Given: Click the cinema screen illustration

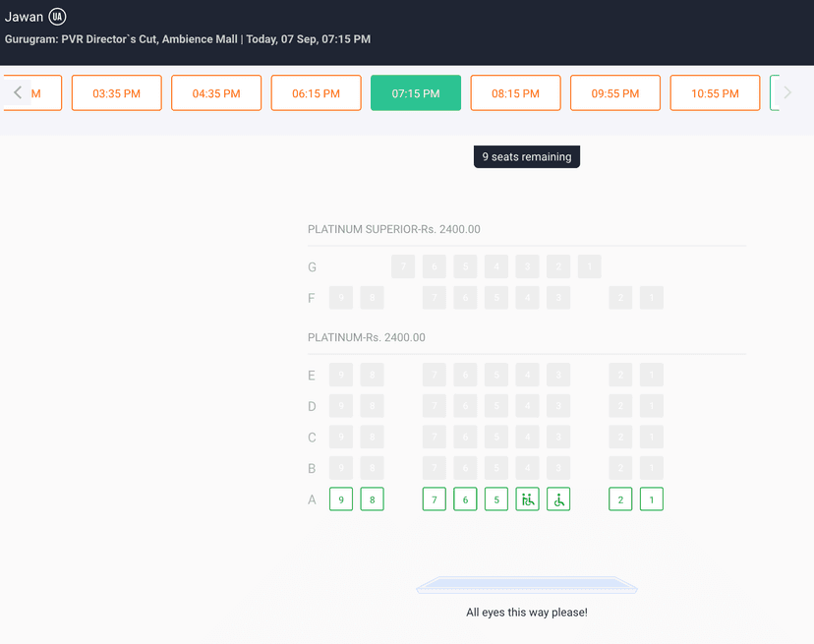Looking at the screenshot, I should (527, 586).
